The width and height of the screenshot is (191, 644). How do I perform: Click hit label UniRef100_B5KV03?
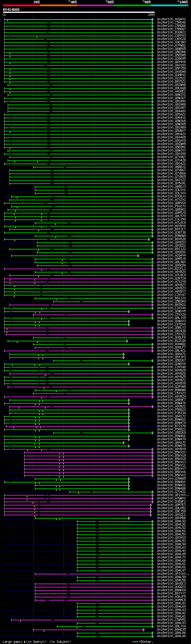pos(171,475)
